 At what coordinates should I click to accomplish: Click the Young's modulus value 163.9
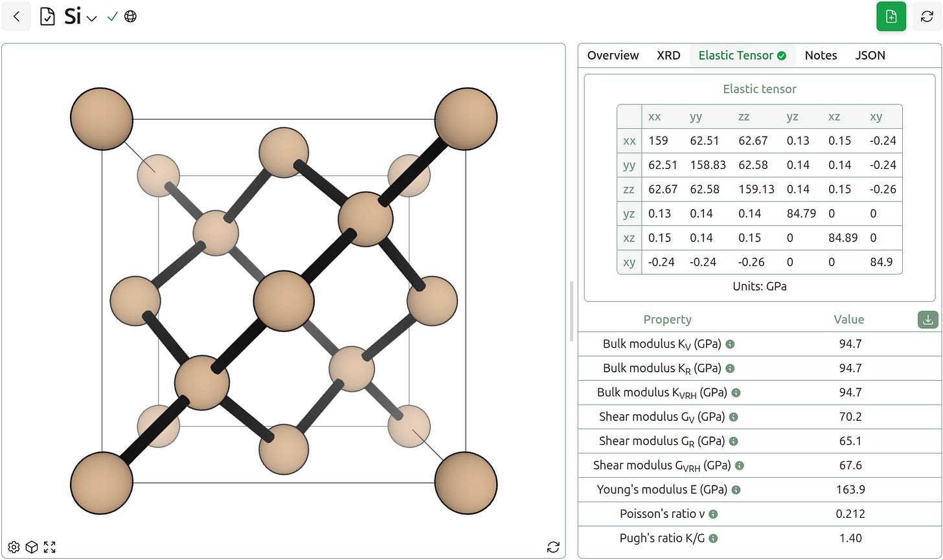[x=850, y=489]
